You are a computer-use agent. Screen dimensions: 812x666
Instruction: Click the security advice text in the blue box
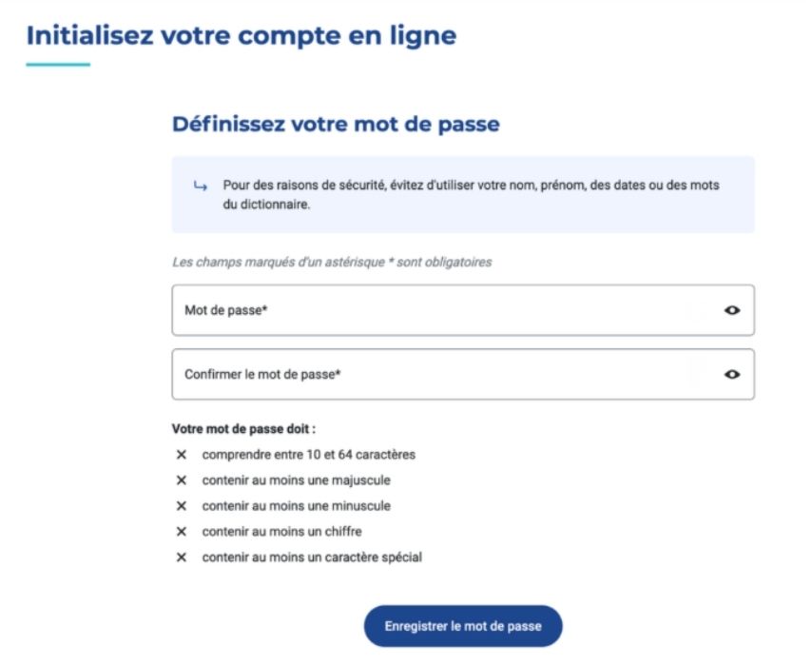tap(471, 194)
